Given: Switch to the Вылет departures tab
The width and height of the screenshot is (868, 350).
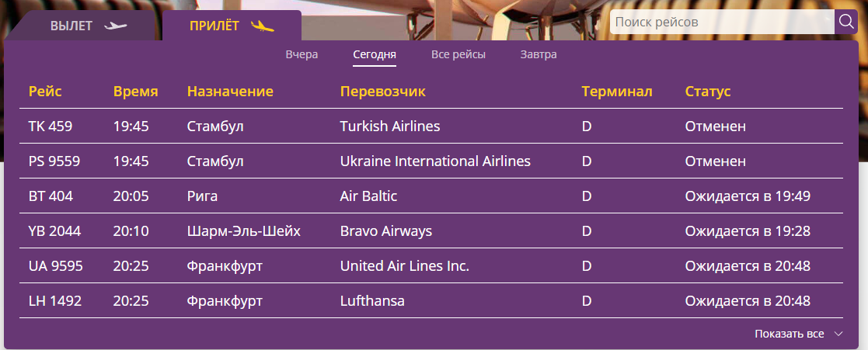Looking at the screenshot, I should tap(72, 26).
